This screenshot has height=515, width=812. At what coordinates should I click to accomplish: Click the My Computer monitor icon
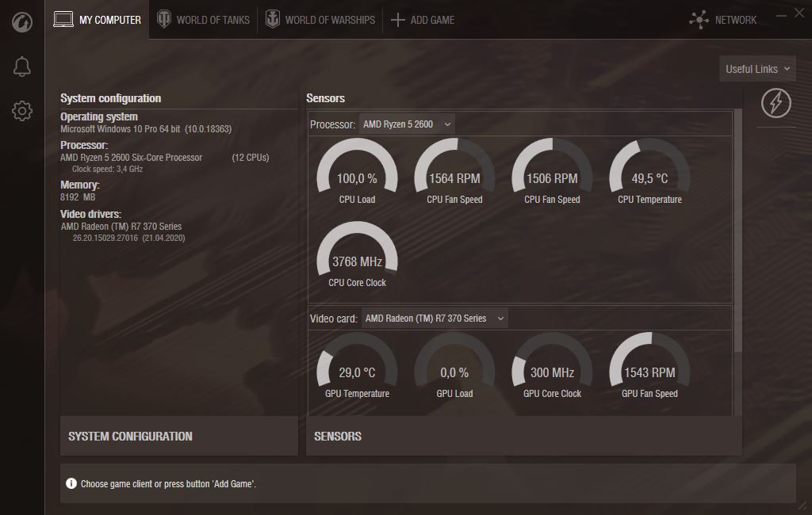click(63, 20)
